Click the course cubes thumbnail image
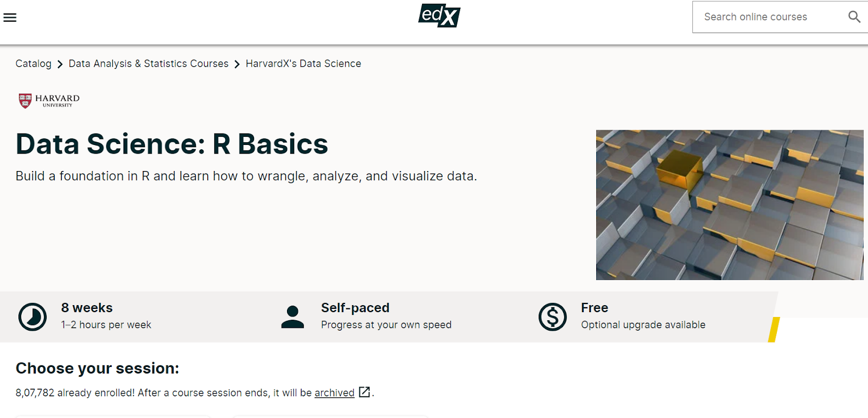This screenshot has height=418, width=868. 729,205
